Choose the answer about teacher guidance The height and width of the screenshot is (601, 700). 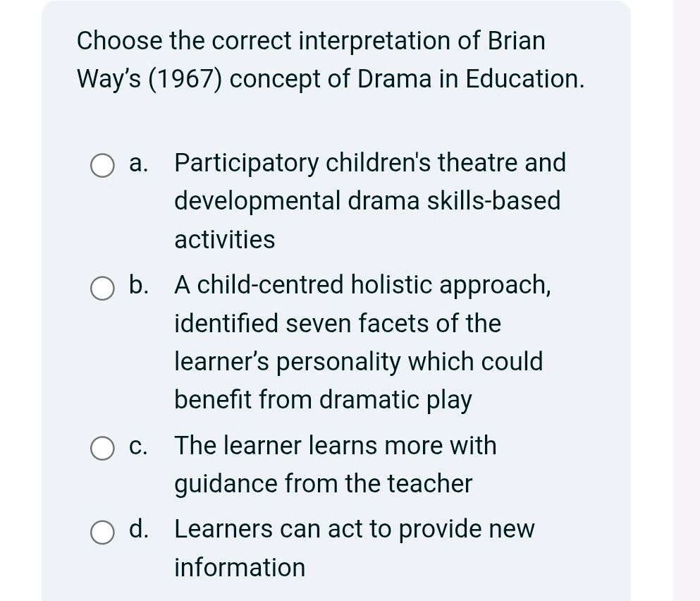point(336,464)
